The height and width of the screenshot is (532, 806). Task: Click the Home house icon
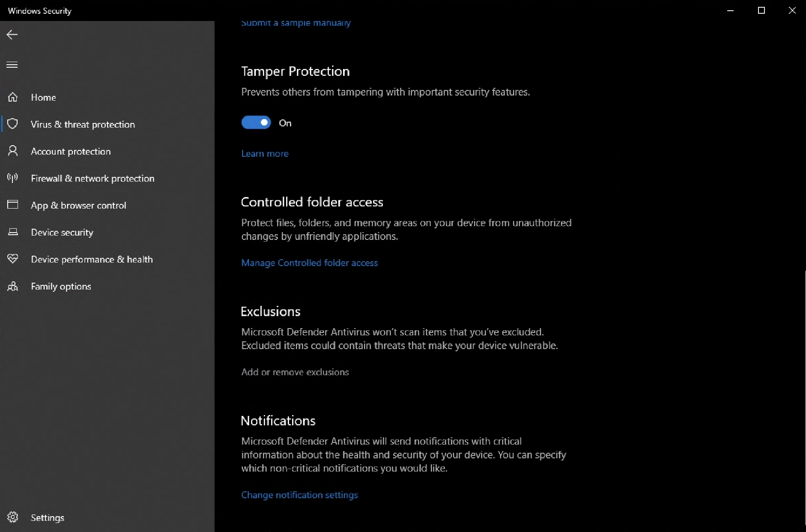tap(13, 97)
